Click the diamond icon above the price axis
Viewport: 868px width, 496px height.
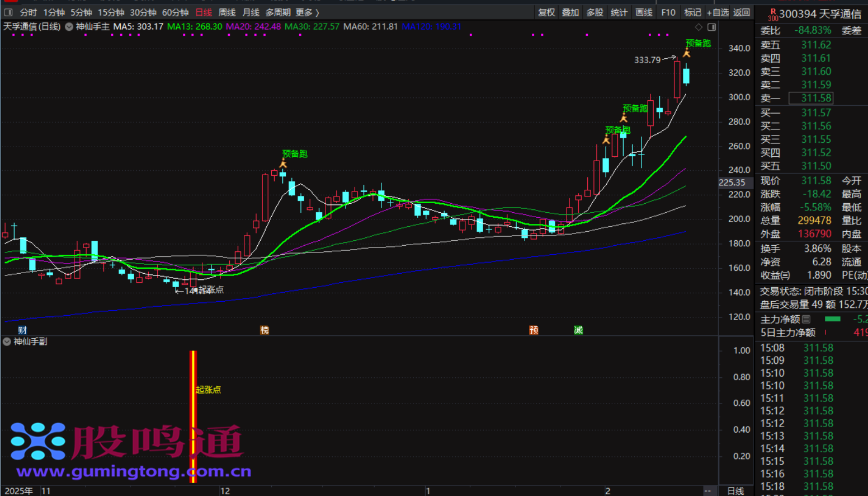pyautogui.click(x=699, y=27)
